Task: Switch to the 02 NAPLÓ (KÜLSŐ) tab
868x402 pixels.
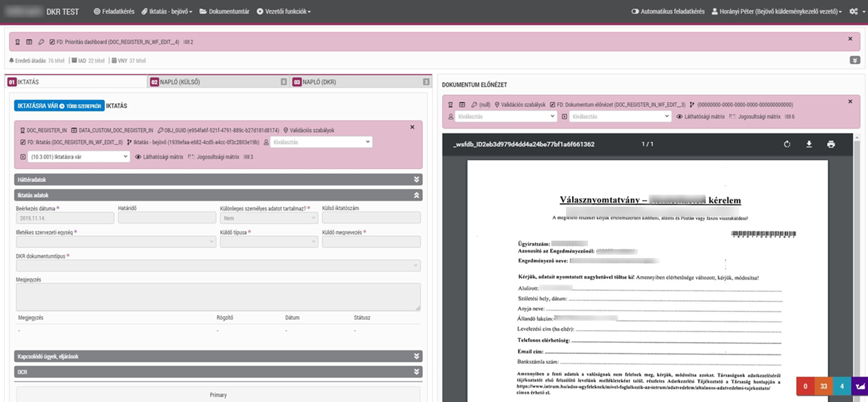Action: point(219,82)
